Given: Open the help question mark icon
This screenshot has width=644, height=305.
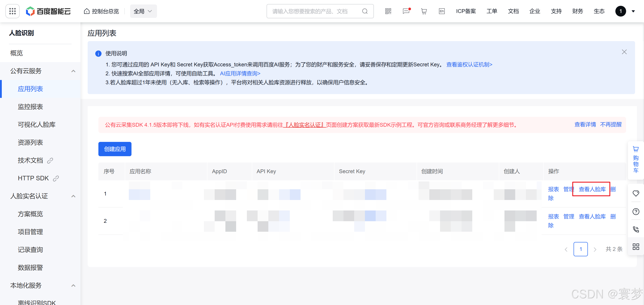Looking at the screenshot, I should pyautogui.click(x=636, y=212).
